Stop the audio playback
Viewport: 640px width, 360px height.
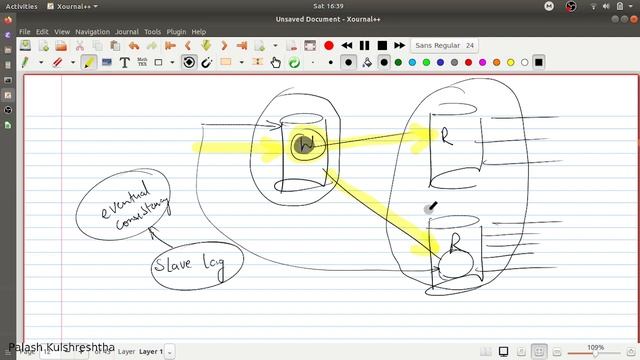[x=382, y=45]
